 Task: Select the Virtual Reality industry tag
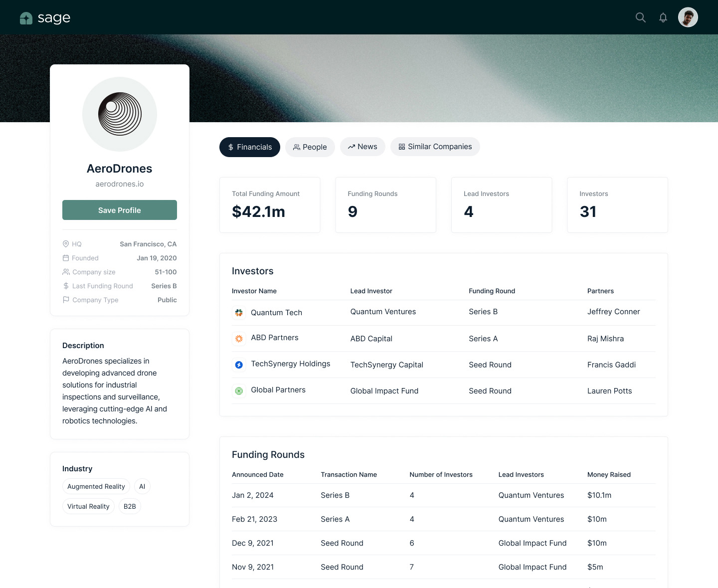click(88, 506)
